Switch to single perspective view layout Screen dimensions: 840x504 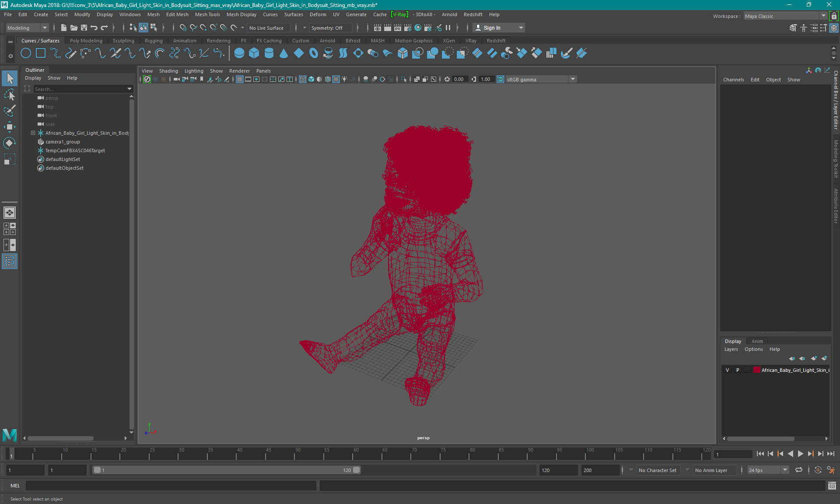10,213
